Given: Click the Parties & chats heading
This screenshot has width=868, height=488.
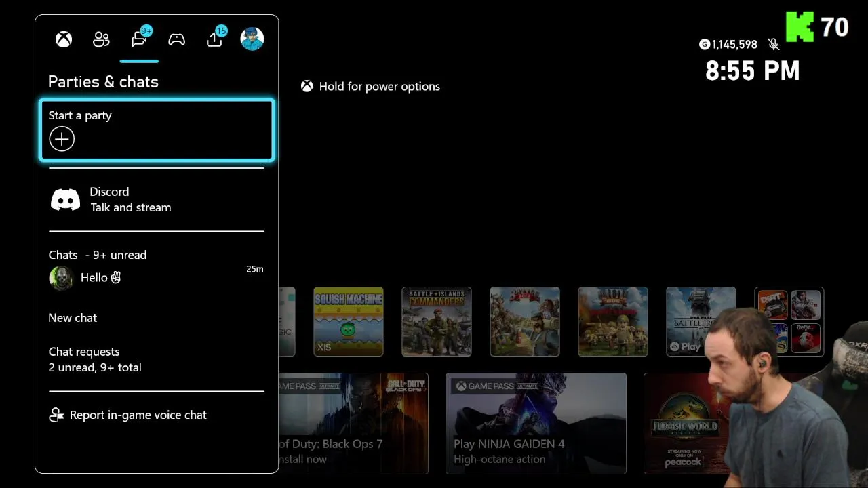Looking at the screenshot, I should [x=103, y=82].
